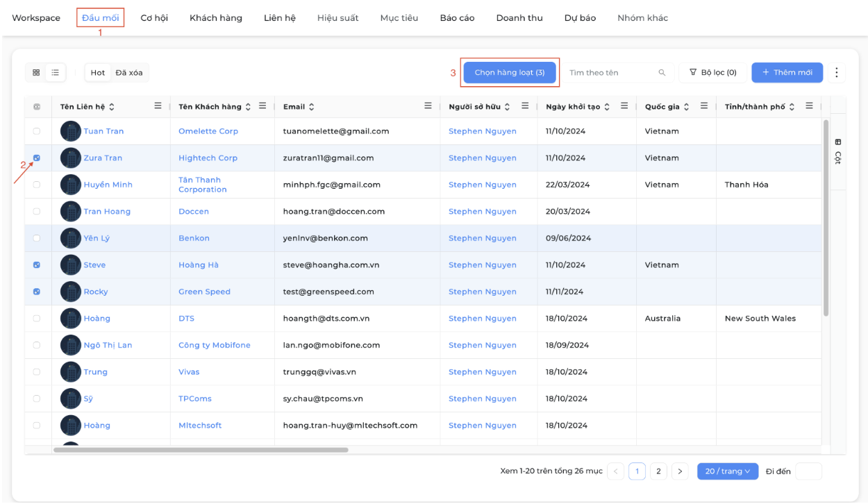Check the Huyền Minh row checkbox
868x504 pixels.
[37, 185]
